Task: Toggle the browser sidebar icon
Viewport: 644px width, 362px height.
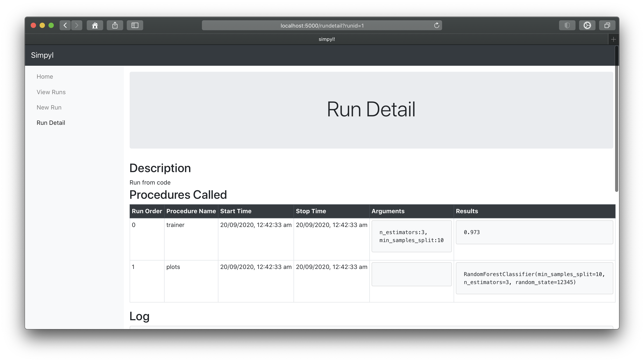Action: click(x=135, y=25)
